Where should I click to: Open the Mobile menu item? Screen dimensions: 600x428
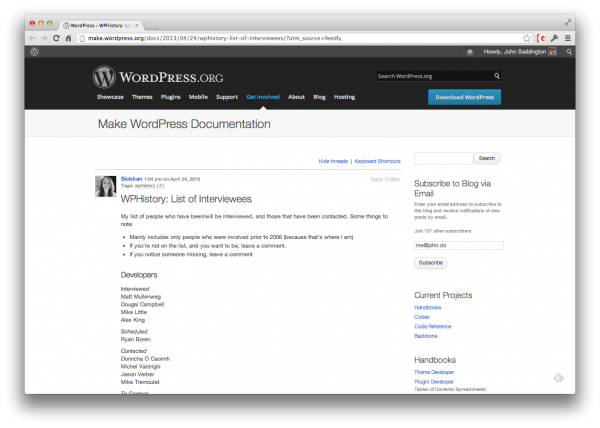coord(198,97)
